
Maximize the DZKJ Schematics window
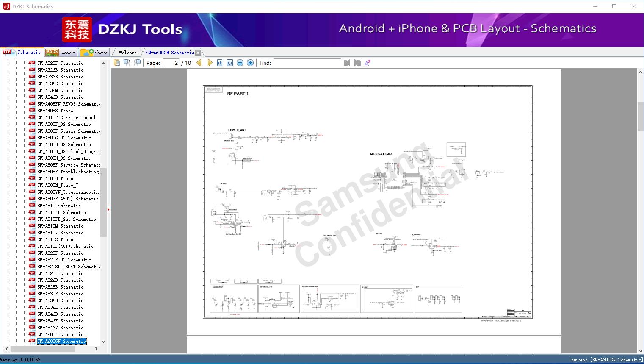coord(614,6)
